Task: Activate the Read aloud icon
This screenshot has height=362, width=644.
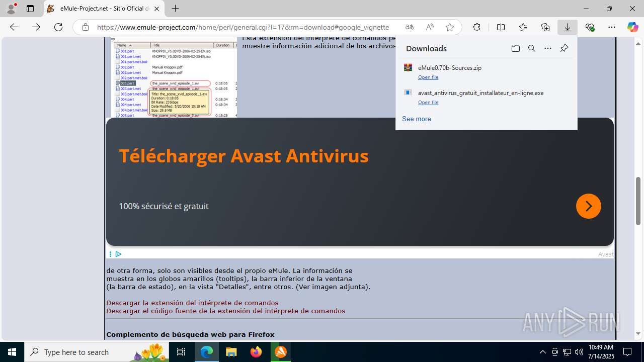Action: (430, 27)
